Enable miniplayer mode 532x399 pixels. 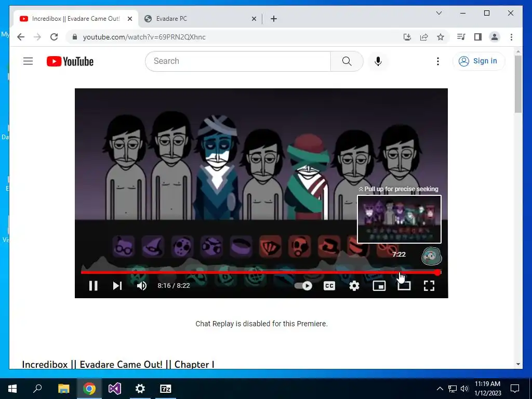(379, 286)
